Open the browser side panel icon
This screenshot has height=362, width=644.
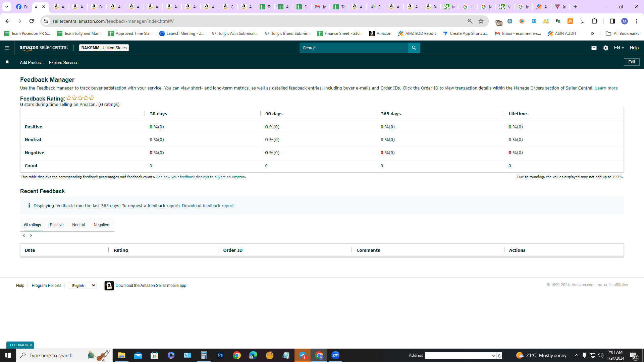pyautogui.click(x=612, y=21)
